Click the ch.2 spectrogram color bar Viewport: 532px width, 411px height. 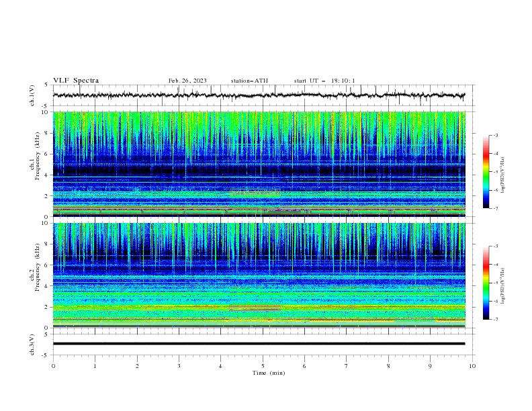[486, 283]
